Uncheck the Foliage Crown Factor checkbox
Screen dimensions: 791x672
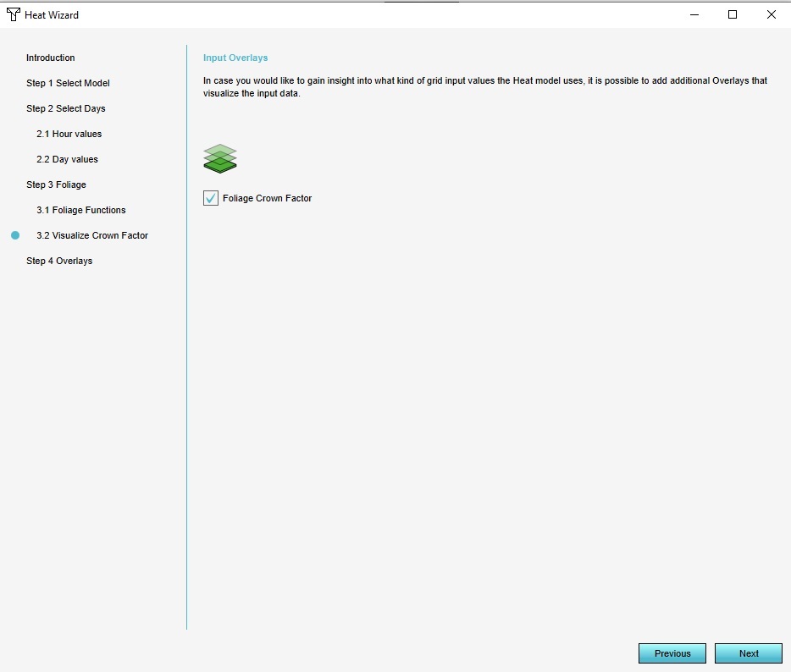tap(211, 198)
